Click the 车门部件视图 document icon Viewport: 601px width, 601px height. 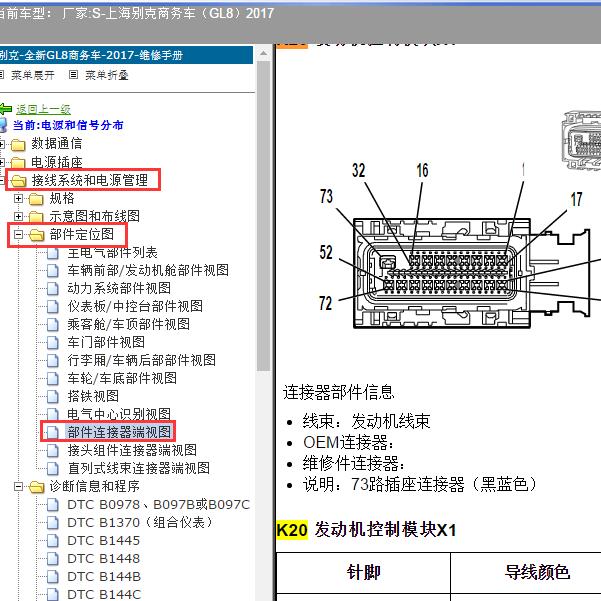[53, 343]
